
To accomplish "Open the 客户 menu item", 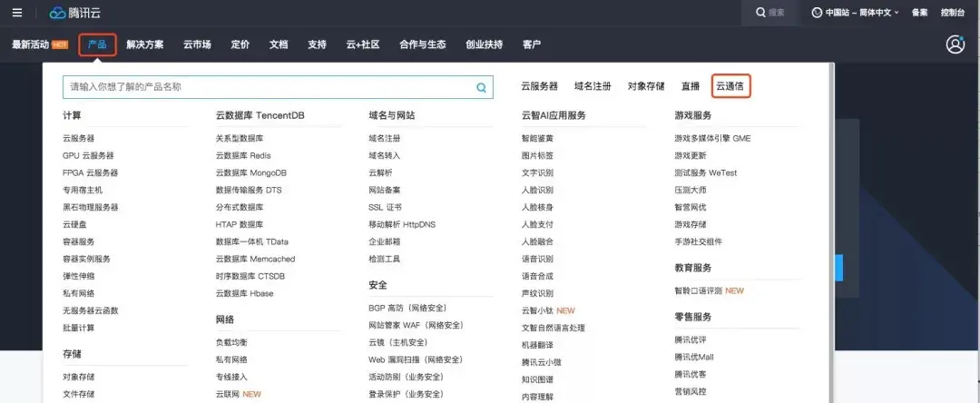I will pos(532,44).
